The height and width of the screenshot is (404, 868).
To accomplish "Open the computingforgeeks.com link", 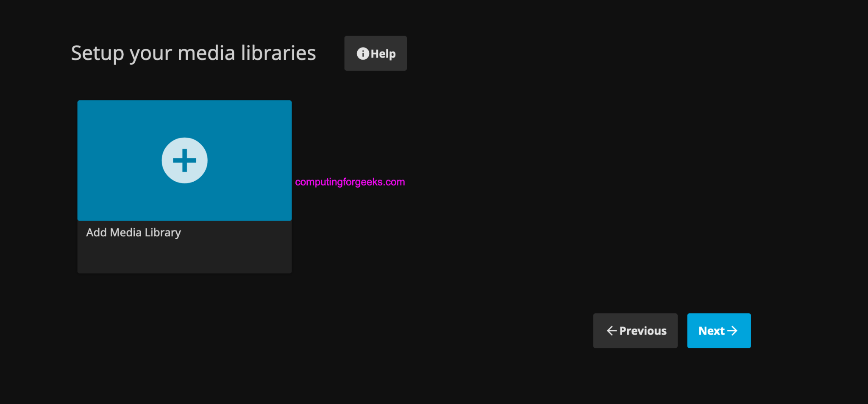I will point(350,182).
